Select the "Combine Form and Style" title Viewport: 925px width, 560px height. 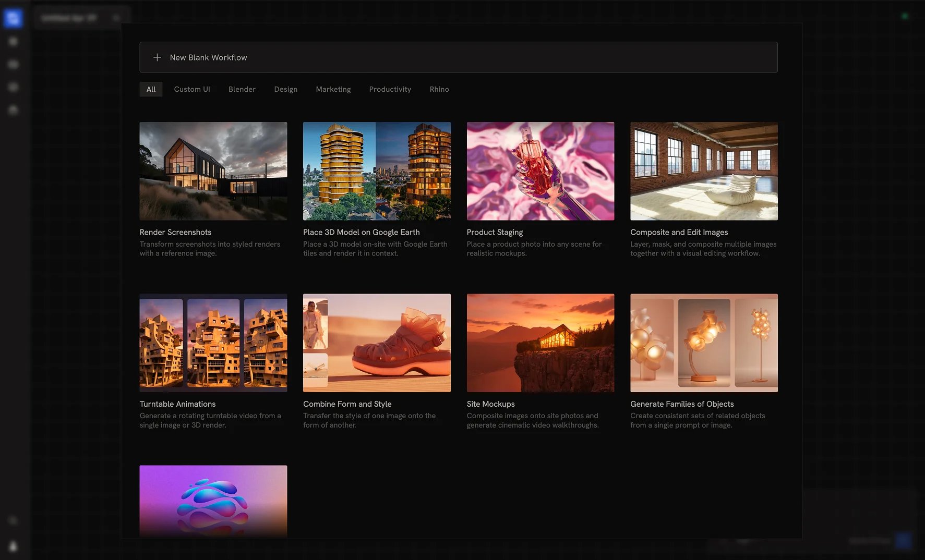pos(347,404)
